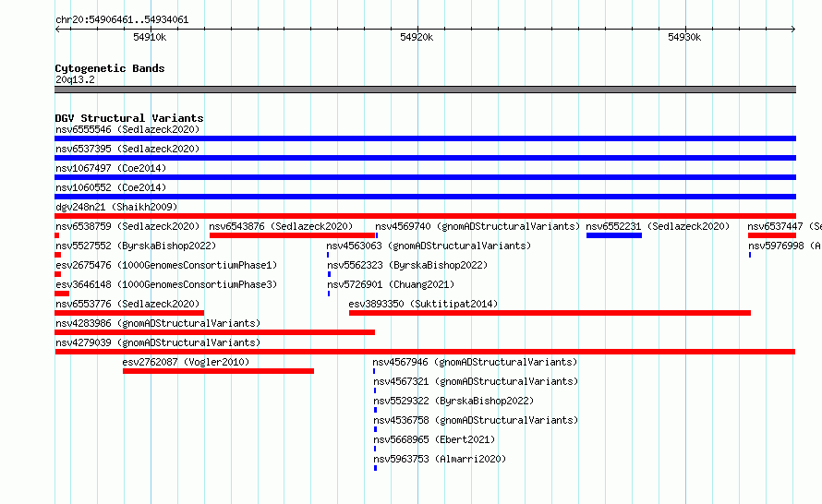The image size is (822, 504).
Task: Click the blue bar under nsv1060552
Action: [425, 197]
